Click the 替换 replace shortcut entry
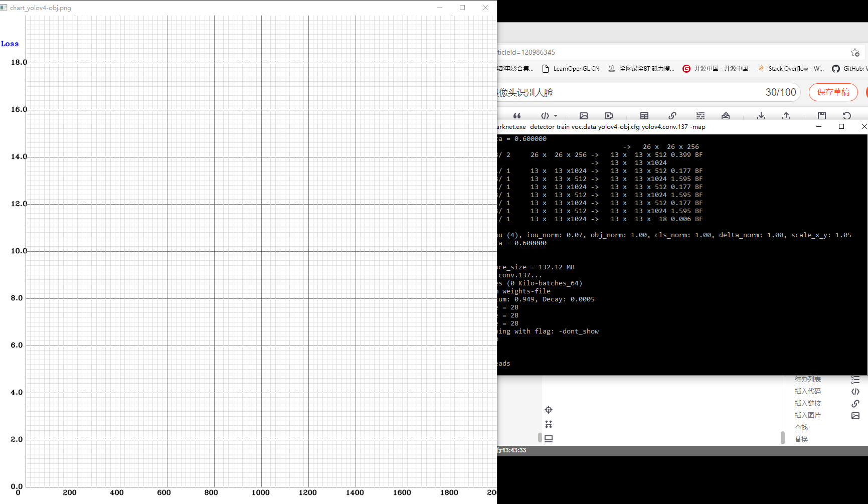Image resolution: width=868 pixels, height=504 pixels. 801,439
